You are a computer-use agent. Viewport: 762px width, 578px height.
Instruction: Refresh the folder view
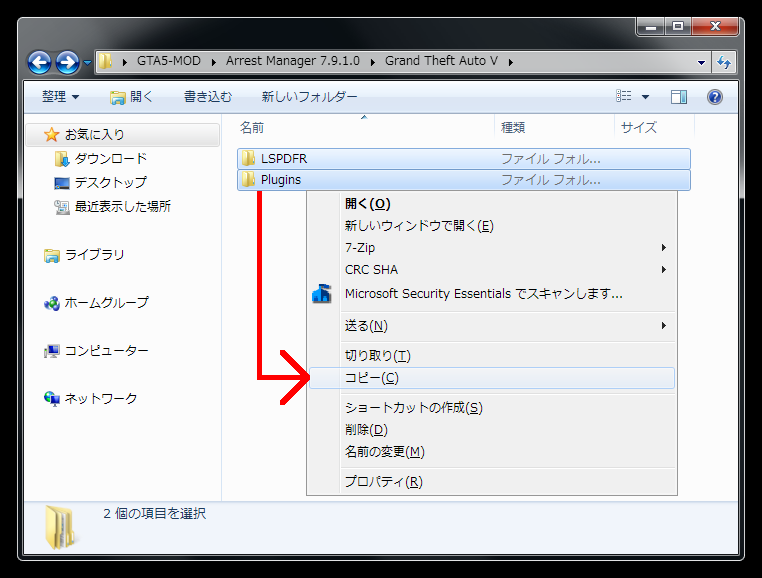point(724,62)
